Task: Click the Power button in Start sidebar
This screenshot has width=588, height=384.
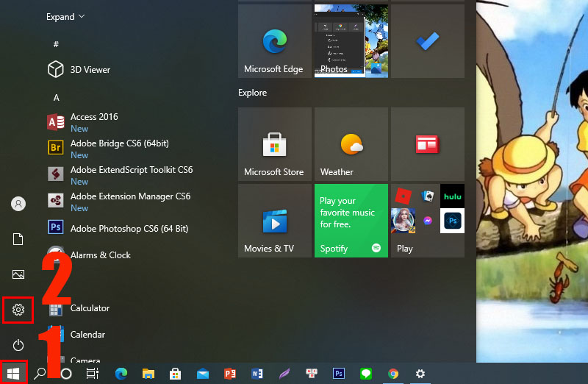Action: pyautogui.click(x=18, y=345)
